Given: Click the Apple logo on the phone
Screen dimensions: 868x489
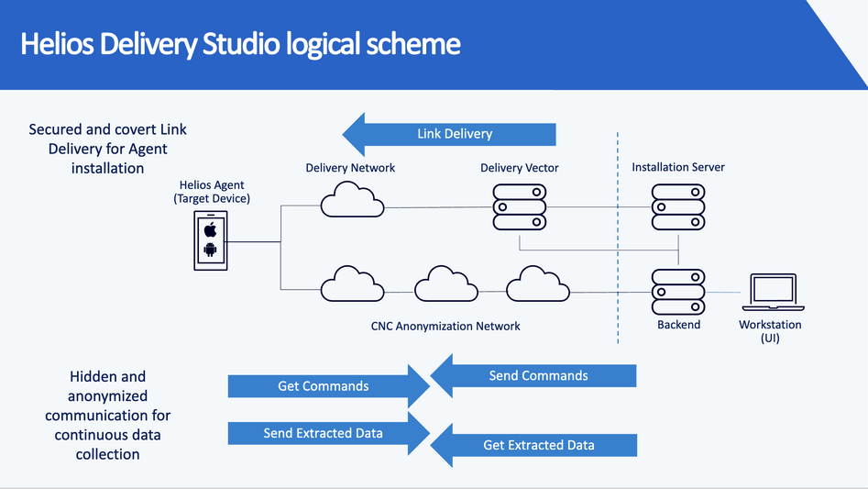Looking at the screenshot, I should [x=210, y=229].
